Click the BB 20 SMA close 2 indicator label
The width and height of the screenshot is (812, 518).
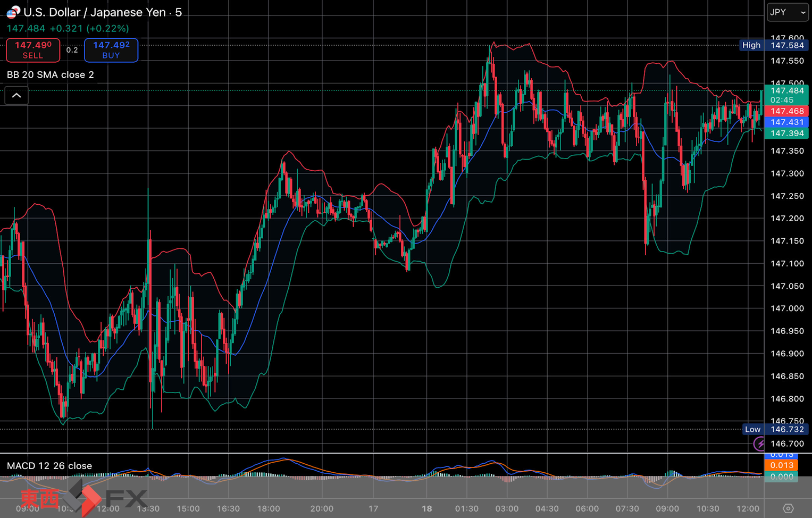(x=51, y=75)
